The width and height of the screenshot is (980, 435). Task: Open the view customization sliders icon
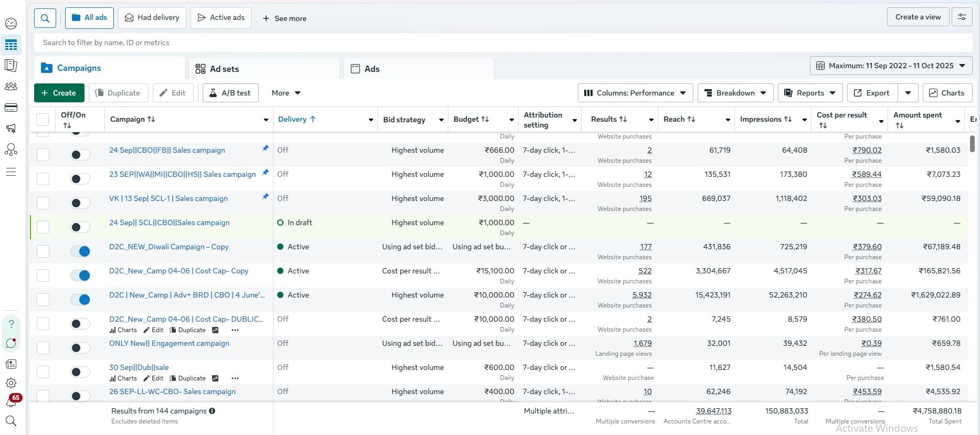pos(962,17)
